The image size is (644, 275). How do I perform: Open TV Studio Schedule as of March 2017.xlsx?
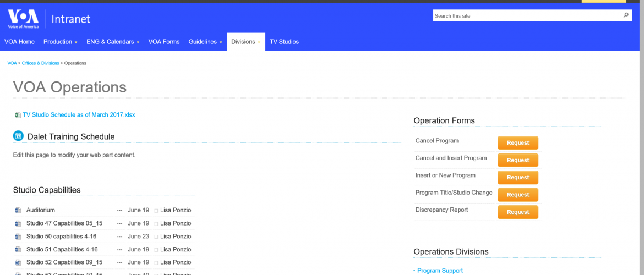79,115
